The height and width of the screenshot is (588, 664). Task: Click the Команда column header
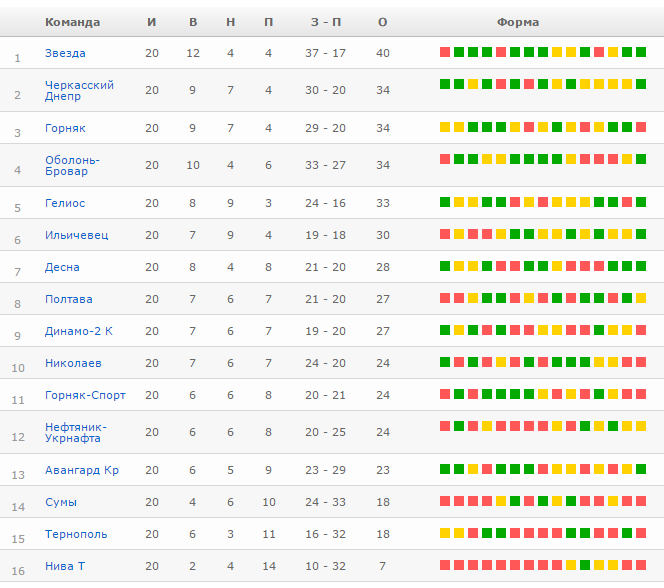tap(72, 22)
